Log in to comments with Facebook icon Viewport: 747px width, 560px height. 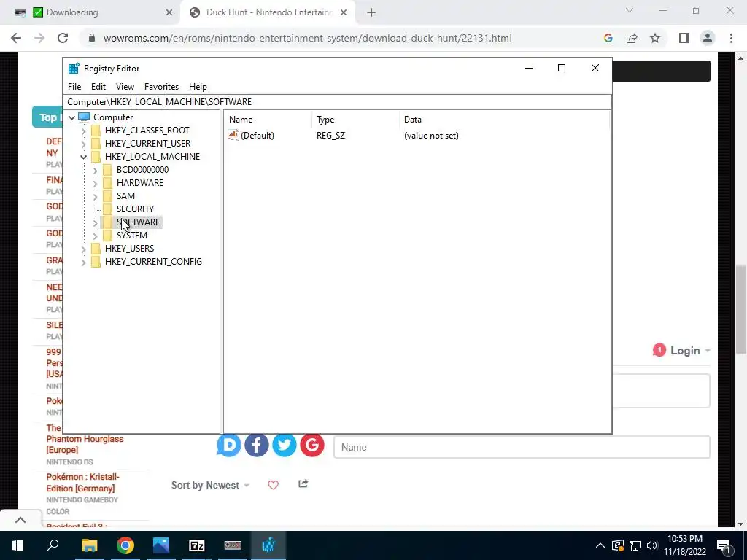(257, 446)
